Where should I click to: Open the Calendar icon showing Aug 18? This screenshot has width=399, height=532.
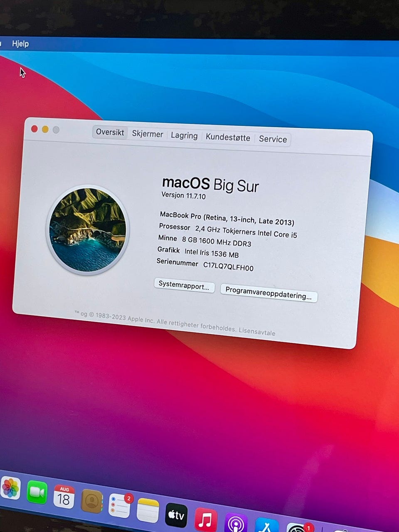coord(64,497)
